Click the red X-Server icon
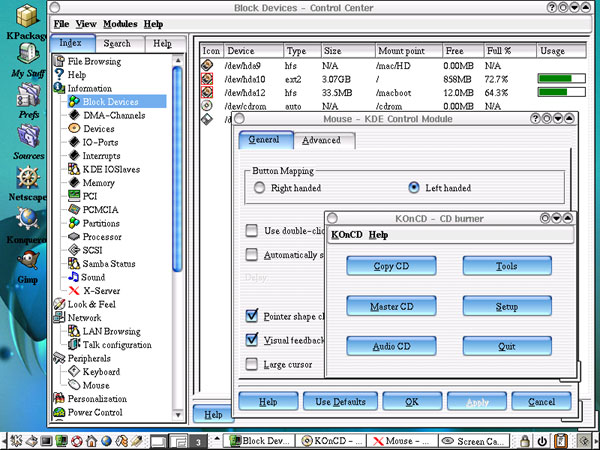This screenshot has width=600, height=450. point(74,291)
